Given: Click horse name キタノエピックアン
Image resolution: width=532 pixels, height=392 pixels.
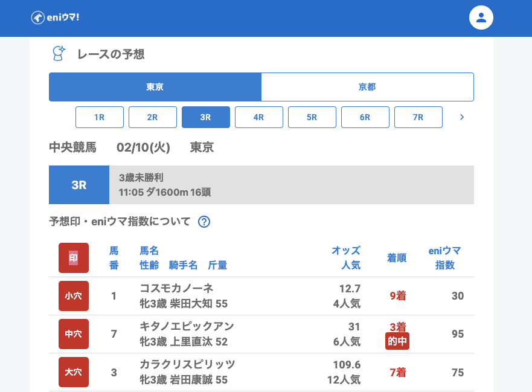Looking at the screenshot, I should coord(187,326).
